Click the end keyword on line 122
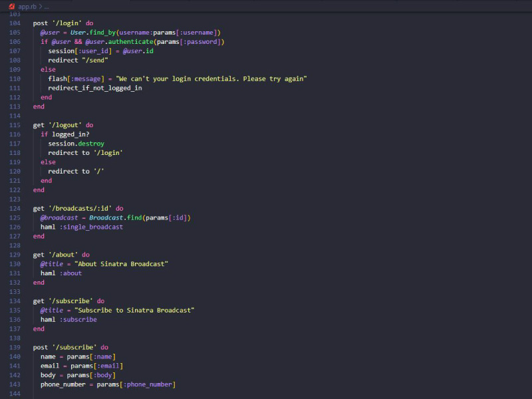The height and width of the screenshot is (399, 532). [39, 190]
